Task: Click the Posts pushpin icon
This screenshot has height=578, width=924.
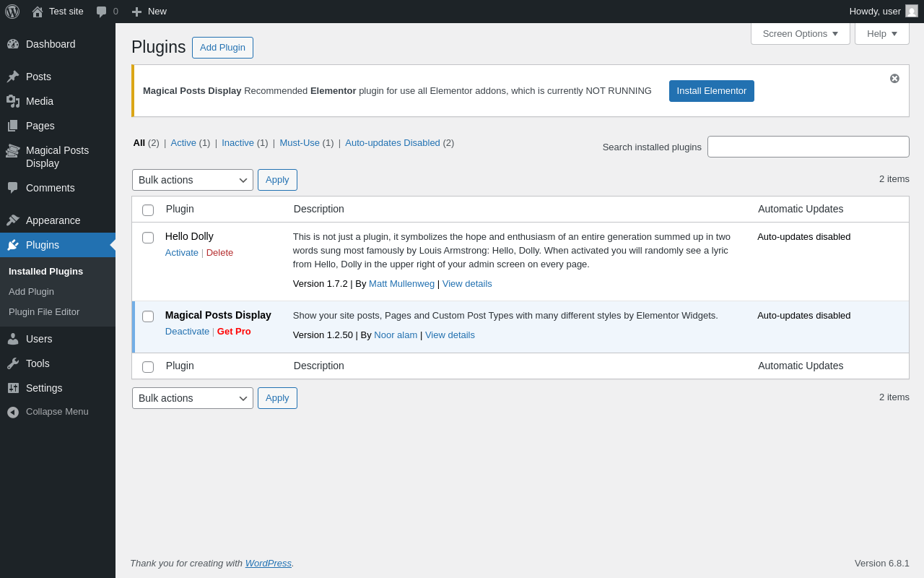Action: pos(13,77)
